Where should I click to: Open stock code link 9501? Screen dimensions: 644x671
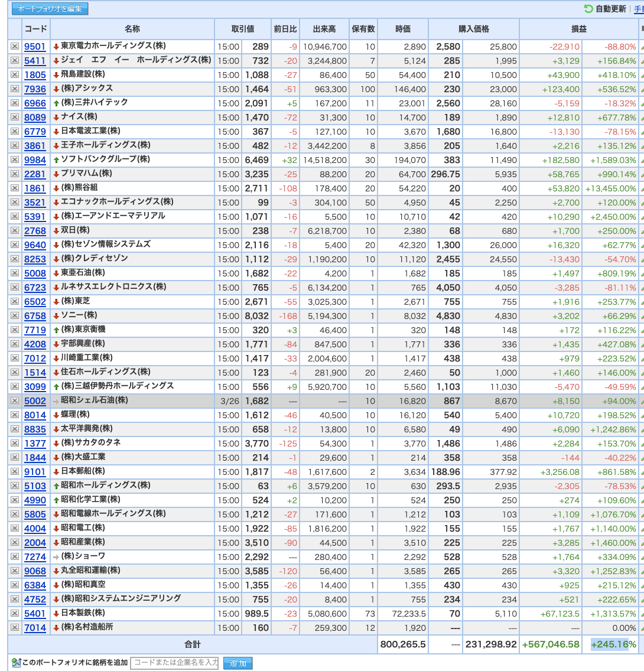35,47
